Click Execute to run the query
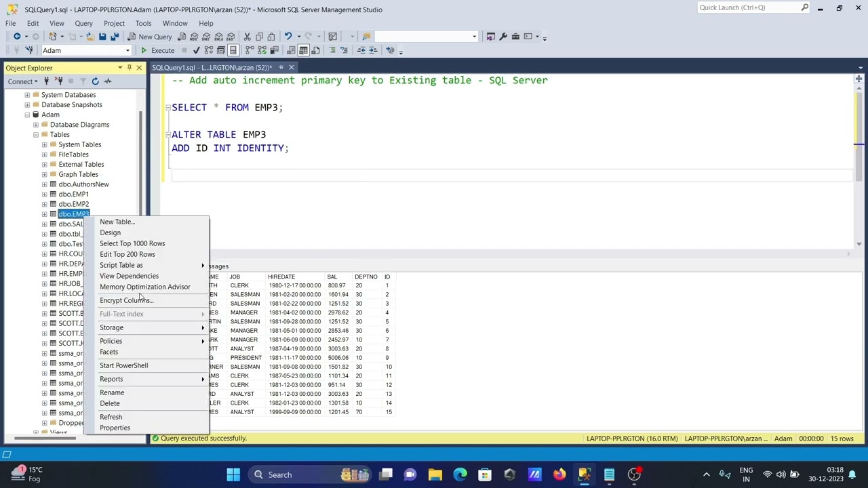The image size is (868, 488). pyautogui.click(x=157, y=50)
